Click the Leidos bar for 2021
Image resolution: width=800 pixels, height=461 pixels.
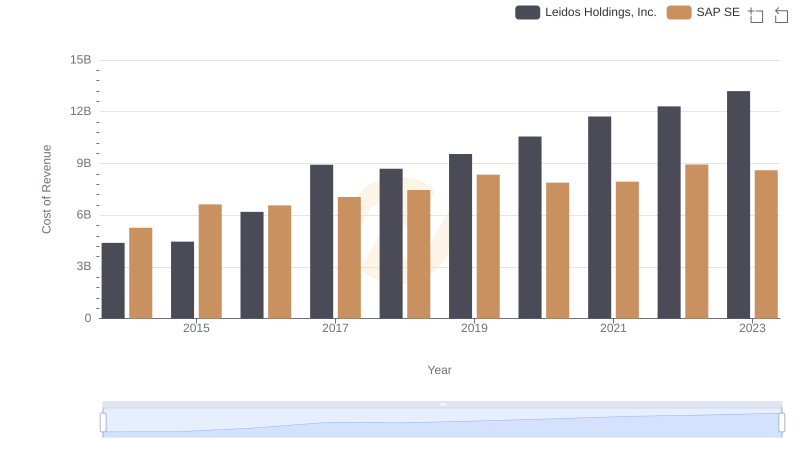click(x=599, y=218)
